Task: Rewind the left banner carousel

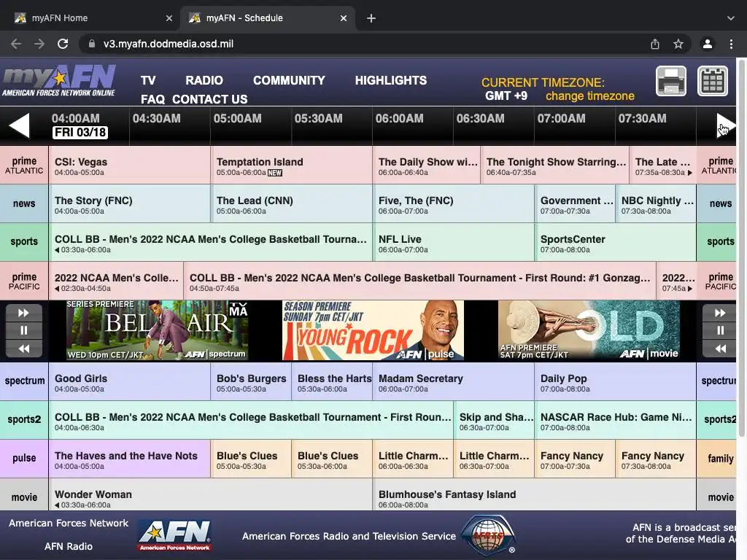Action: pyautogui.click(x=24, y=349)
